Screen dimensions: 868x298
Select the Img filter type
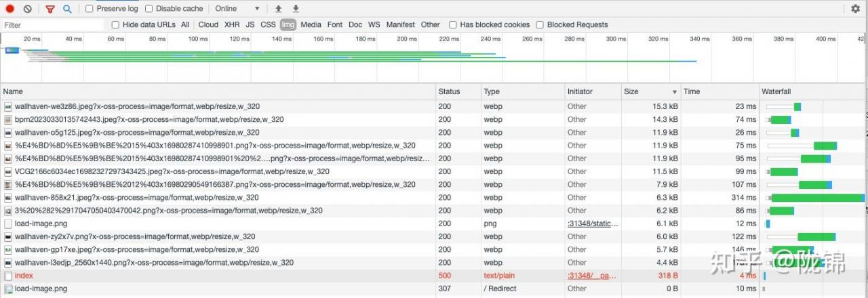coord(288,24)
